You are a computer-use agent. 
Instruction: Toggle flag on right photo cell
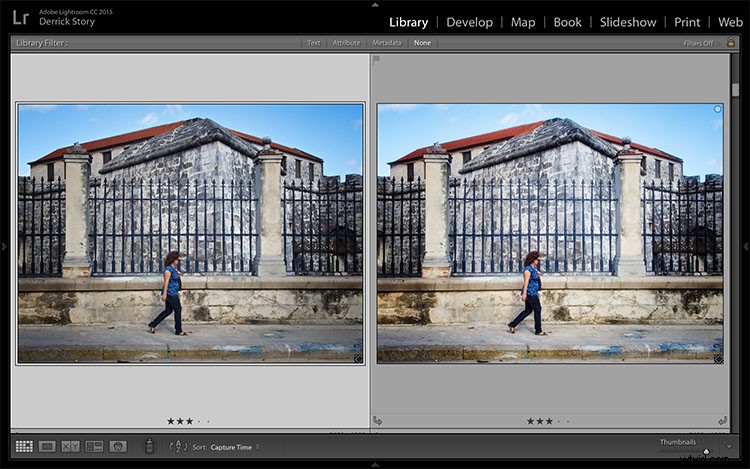tap(376, 60)
